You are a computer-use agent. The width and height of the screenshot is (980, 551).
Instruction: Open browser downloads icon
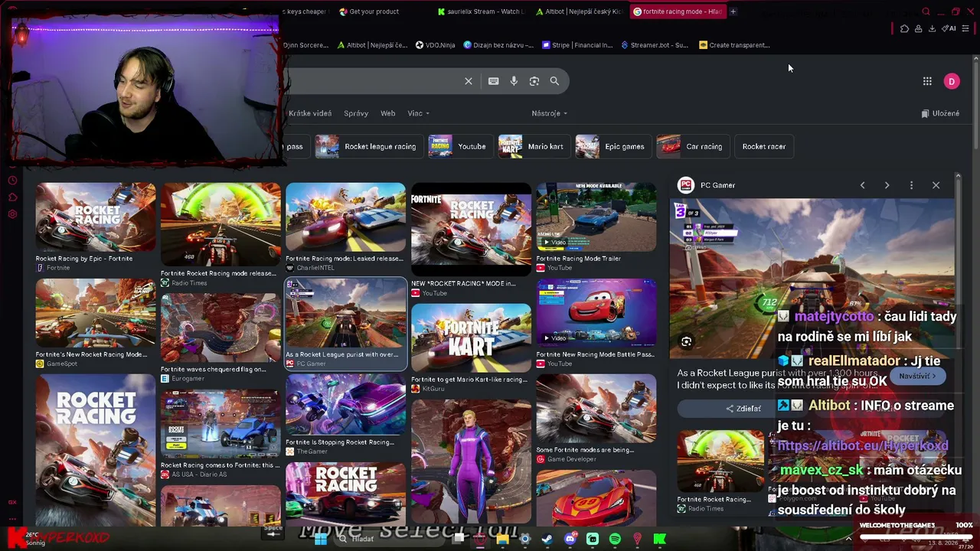pos(932,29)
